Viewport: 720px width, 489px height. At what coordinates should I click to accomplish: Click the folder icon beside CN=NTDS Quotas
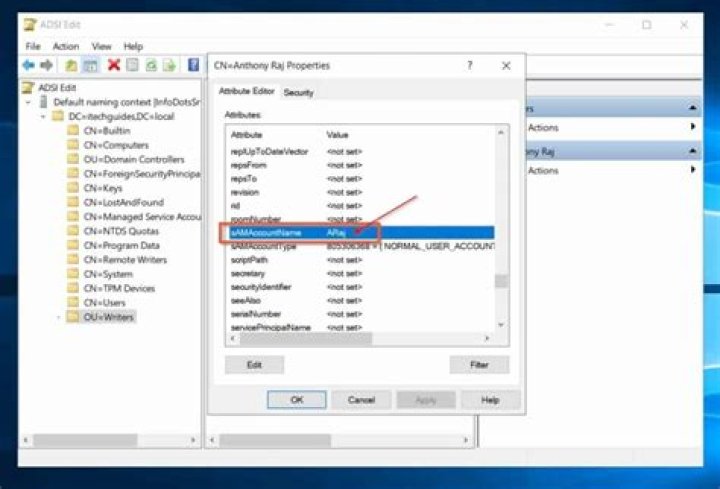(x=73, y=230)
